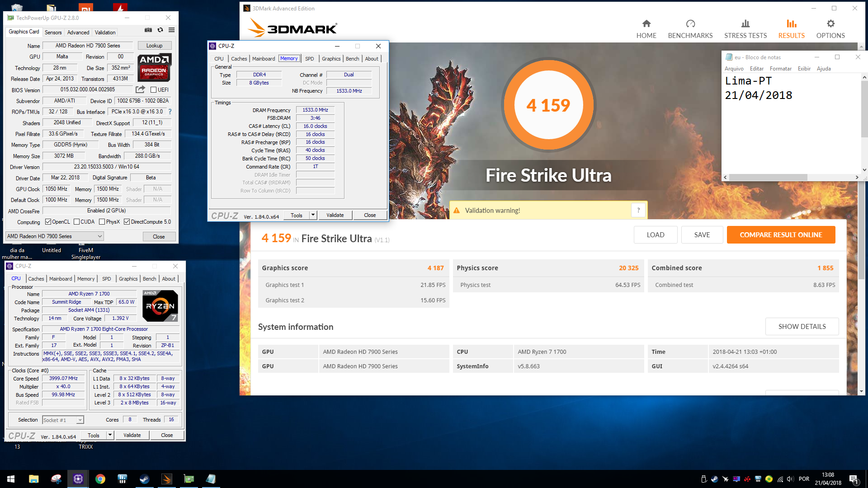868x488 pixels.
Task: Open the GPU-Z hamburger menu
Action: click(172, 30)
